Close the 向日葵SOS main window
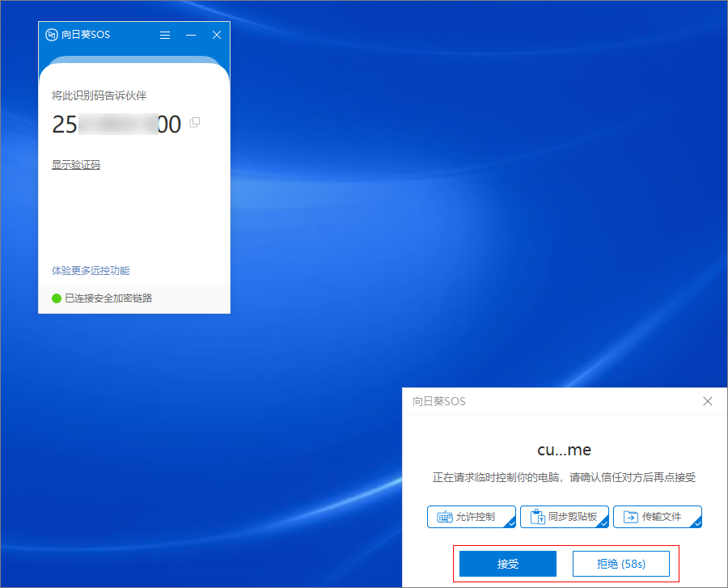The image size is (728, 588). 217,35
